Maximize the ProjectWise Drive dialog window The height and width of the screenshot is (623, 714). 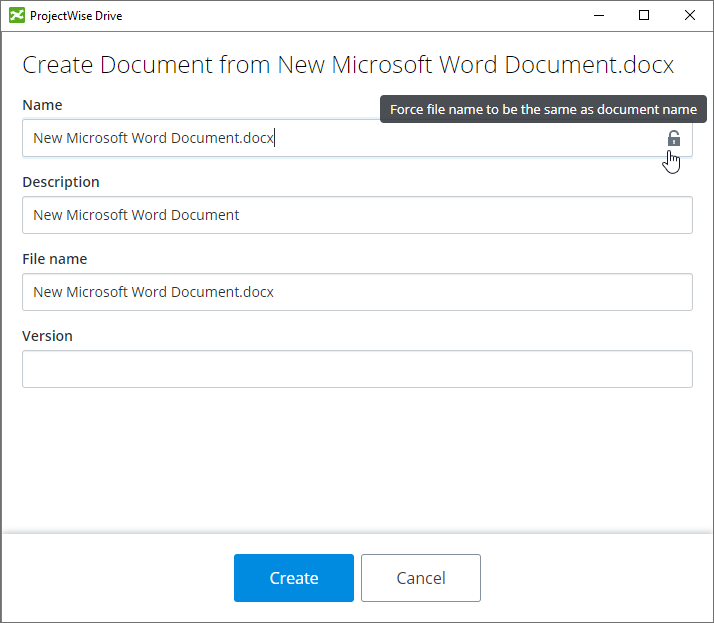coord(644,16)
